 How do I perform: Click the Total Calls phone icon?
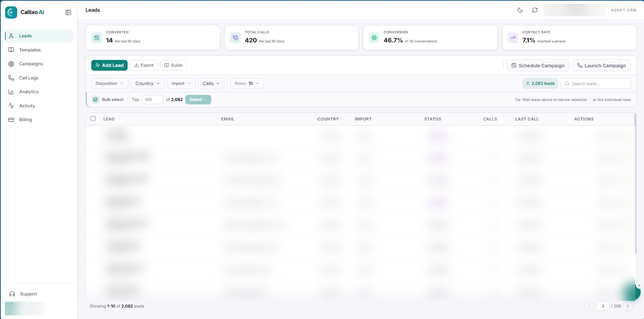(235, 38)
